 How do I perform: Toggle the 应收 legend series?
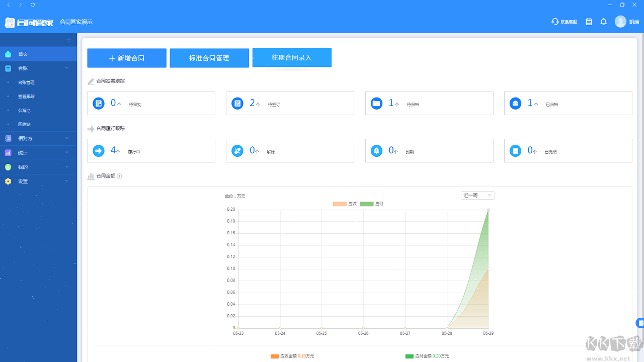tap(345, 204)
